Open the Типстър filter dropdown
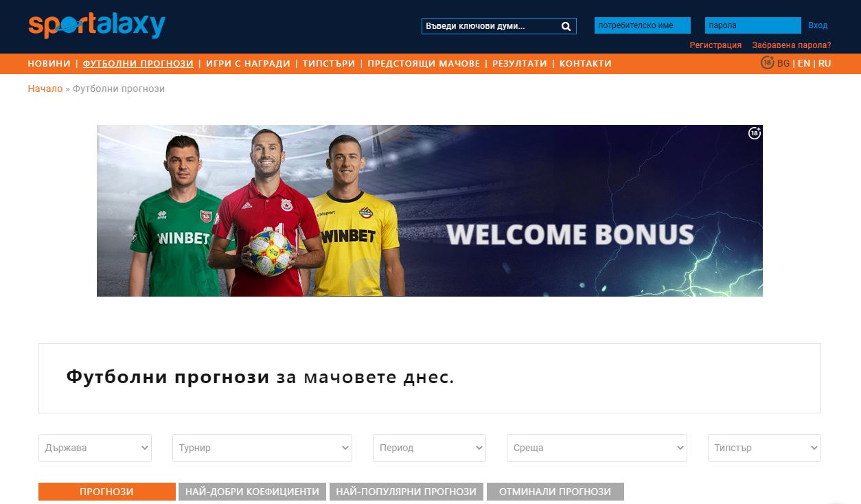The height and width of the screenshot is (504, 861). (764, 448)
